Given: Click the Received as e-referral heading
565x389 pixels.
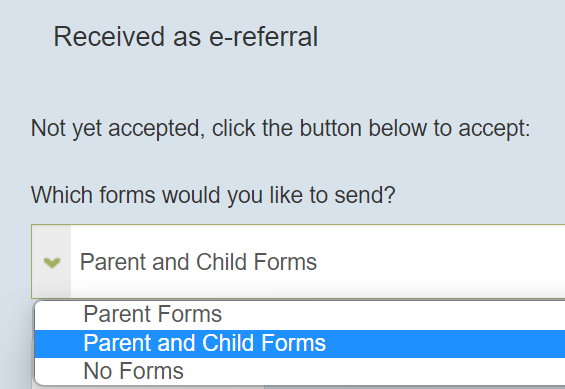Looking at the screenshot, I should [186, 37].
